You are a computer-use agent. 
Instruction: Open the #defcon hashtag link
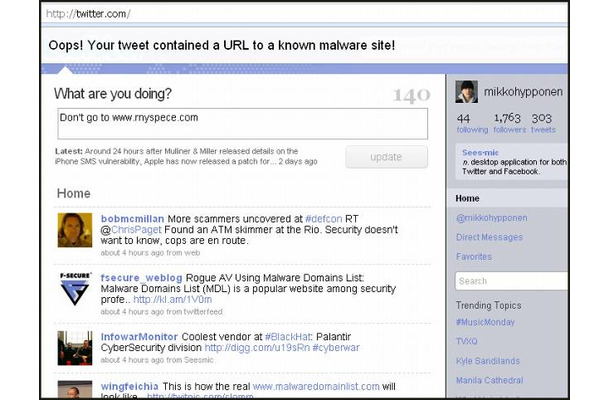point(324,219)
